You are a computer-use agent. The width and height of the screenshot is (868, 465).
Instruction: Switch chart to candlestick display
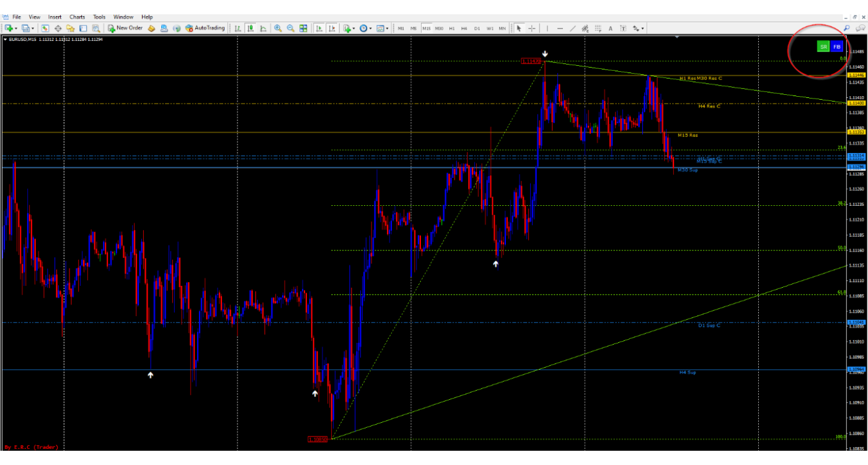point(250,28)
